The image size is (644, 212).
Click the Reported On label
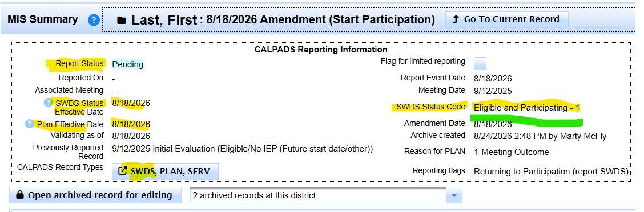[81, 78]
